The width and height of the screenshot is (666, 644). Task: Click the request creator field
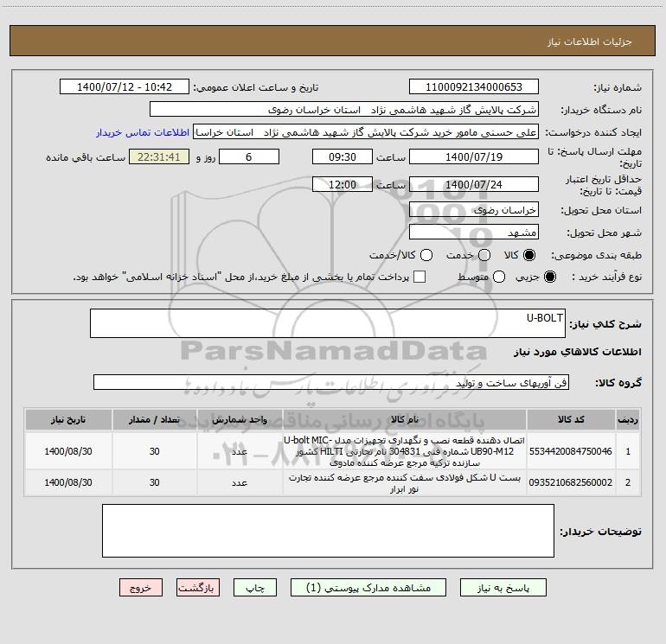pos(366,132)
